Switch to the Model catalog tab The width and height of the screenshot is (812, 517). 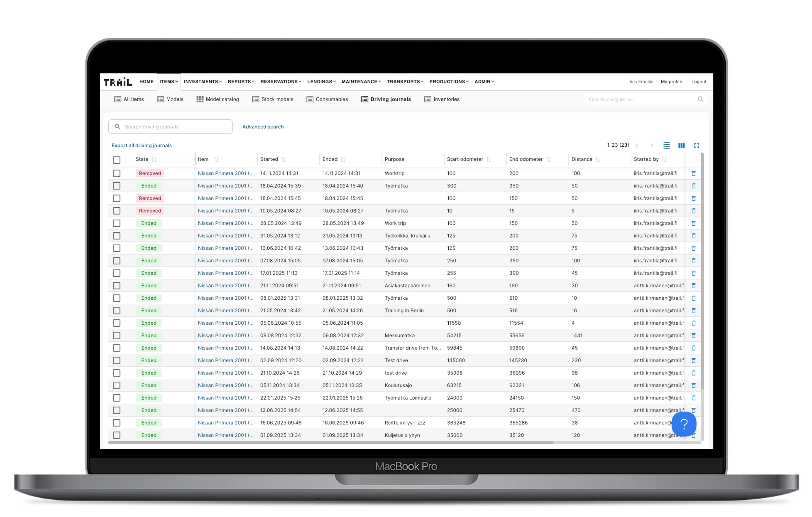pyautogui.click(x=218, y=99)
